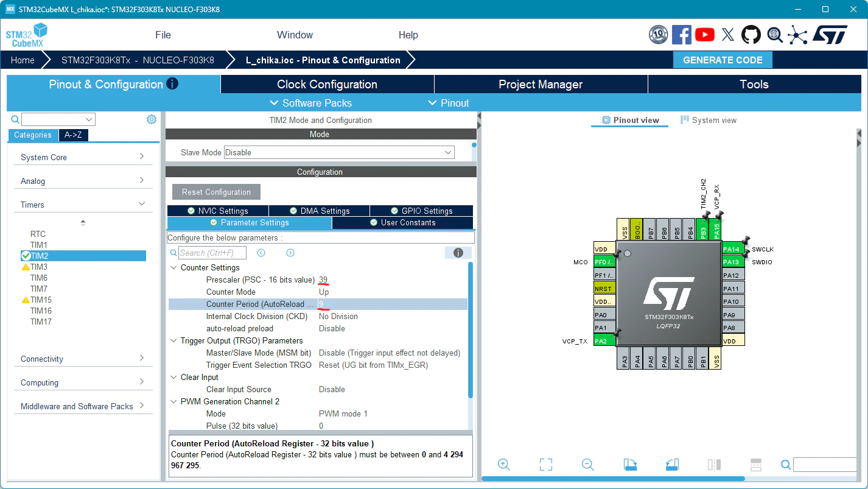The width and height of the screenshot is (868, 489).
Task: Switch to A->Z peripheral listing
Action: pos(73,135)
